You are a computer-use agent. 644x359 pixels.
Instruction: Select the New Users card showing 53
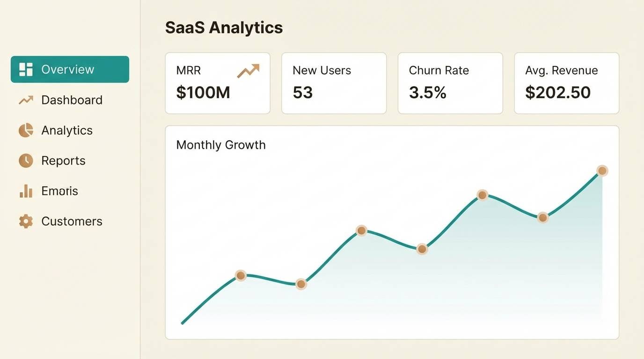pyautogui.click(x=334, y=83)
